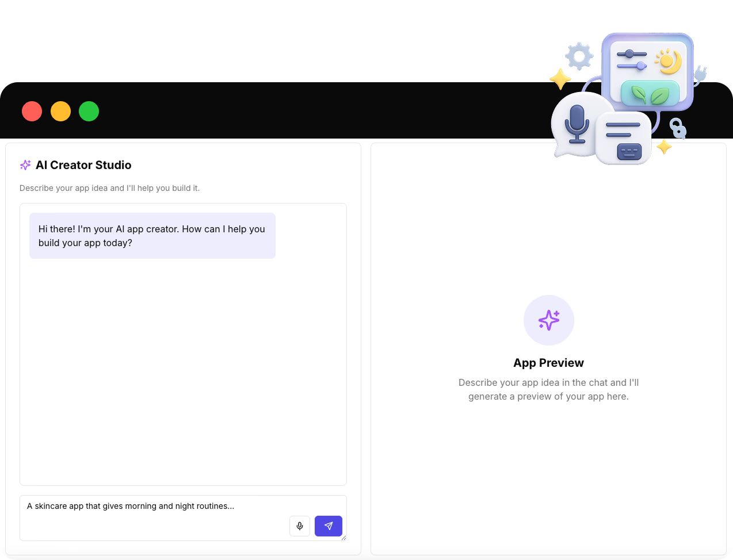Screen dimensions: 733x560
Task: Click the yellow star left of the illustration
Action: 560,79
